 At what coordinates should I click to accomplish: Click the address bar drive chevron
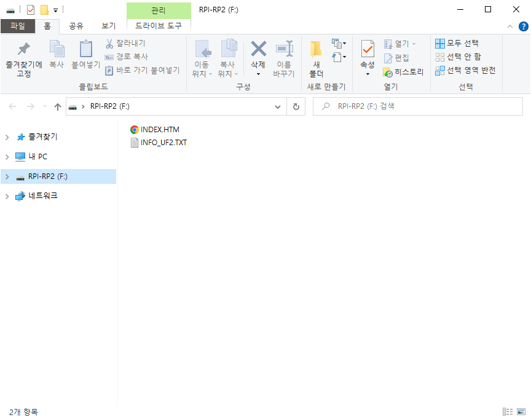[84, 107]
